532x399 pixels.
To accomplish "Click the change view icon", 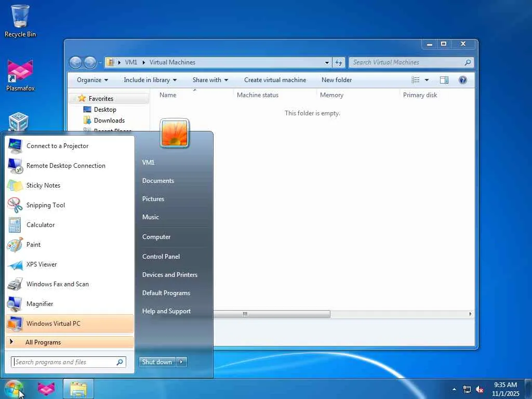I will pyautogui.click(x=416, y=80).
